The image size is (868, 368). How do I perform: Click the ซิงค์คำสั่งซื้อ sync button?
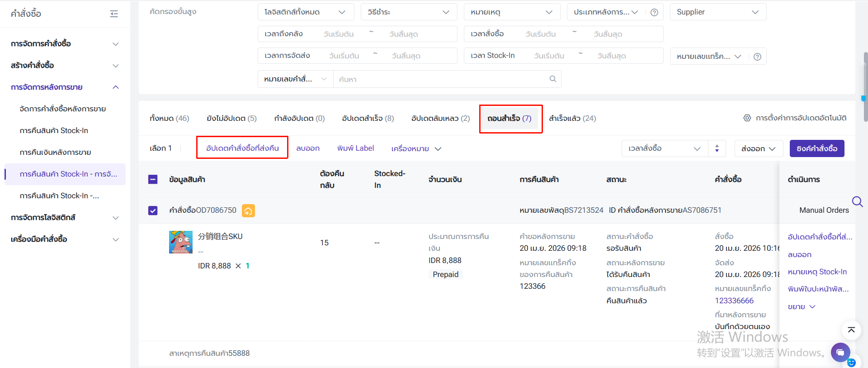click(x=816, y=148)
